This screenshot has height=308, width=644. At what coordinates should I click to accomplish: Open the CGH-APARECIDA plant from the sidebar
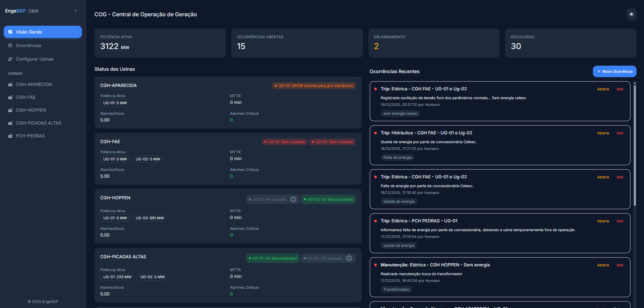[34, 84]
